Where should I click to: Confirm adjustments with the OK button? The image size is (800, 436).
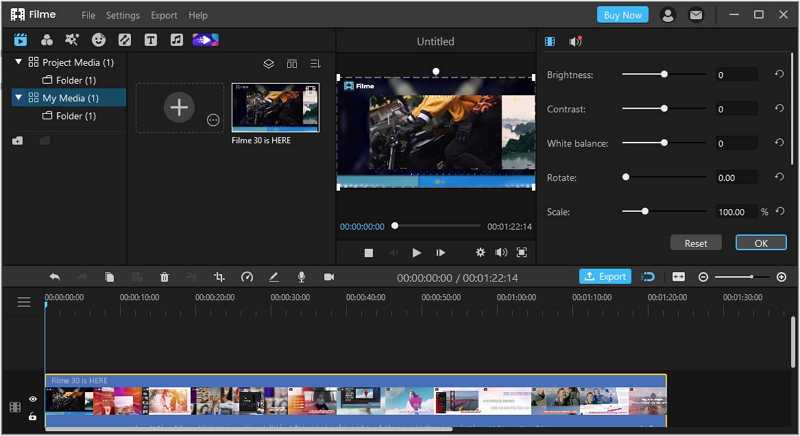coord(761,243)
